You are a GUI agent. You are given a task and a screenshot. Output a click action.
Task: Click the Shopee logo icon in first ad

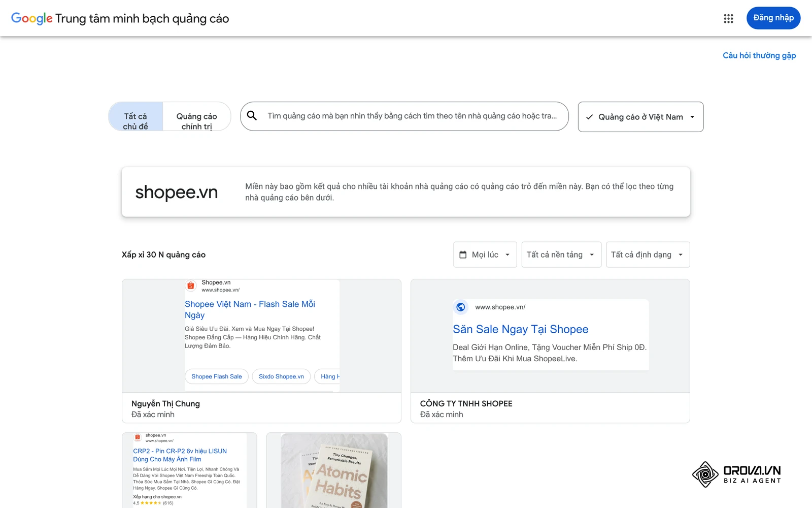click(191, 285)
